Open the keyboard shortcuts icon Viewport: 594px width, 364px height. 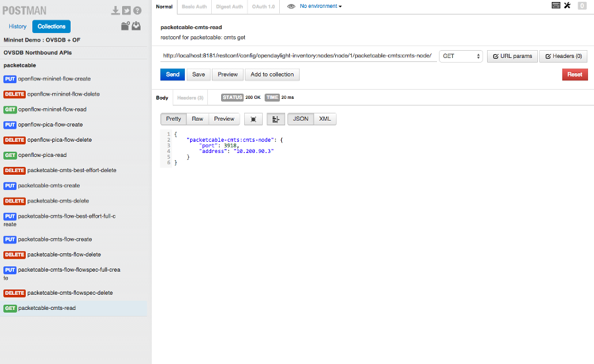(x=556, y=5)
